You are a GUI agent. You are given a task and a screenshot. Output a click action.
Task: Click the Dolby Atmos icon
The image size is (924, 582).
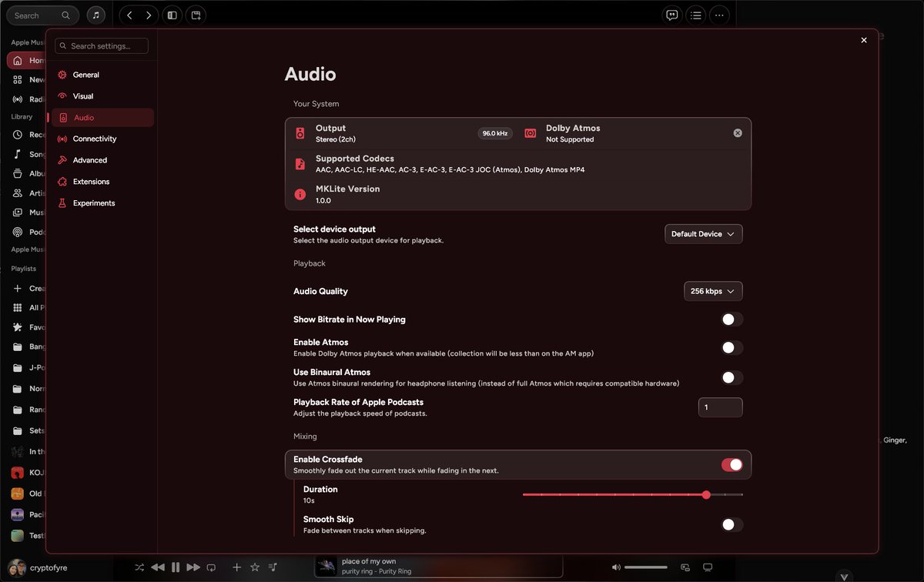click(531, 133)
